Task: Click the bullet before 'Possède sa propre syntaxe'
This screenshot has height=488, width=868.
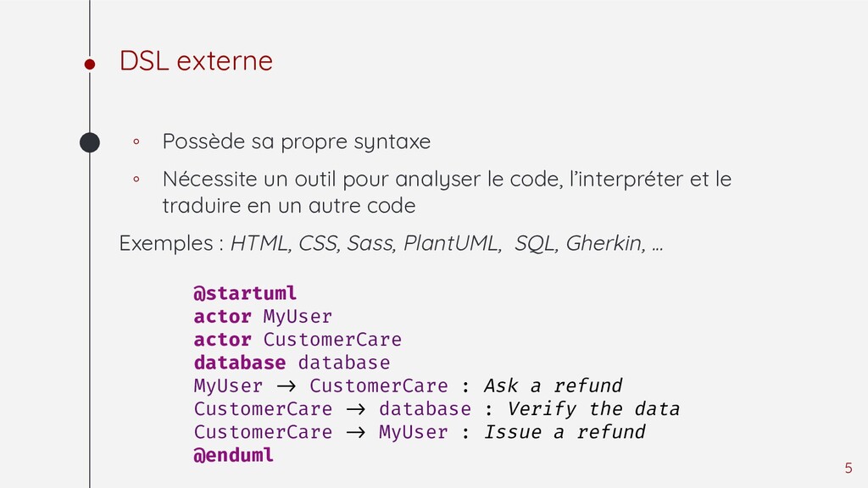Action: click(136, 142)
